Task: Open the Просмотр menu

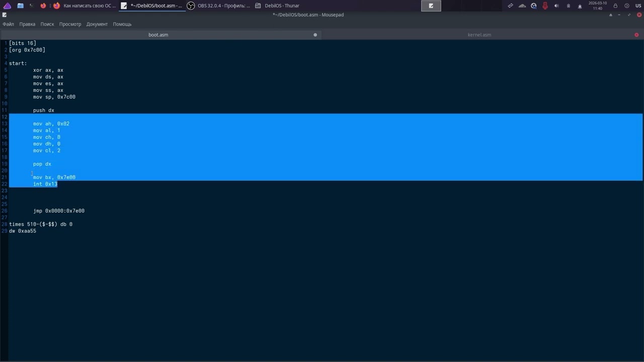Action: click(70, 24)
